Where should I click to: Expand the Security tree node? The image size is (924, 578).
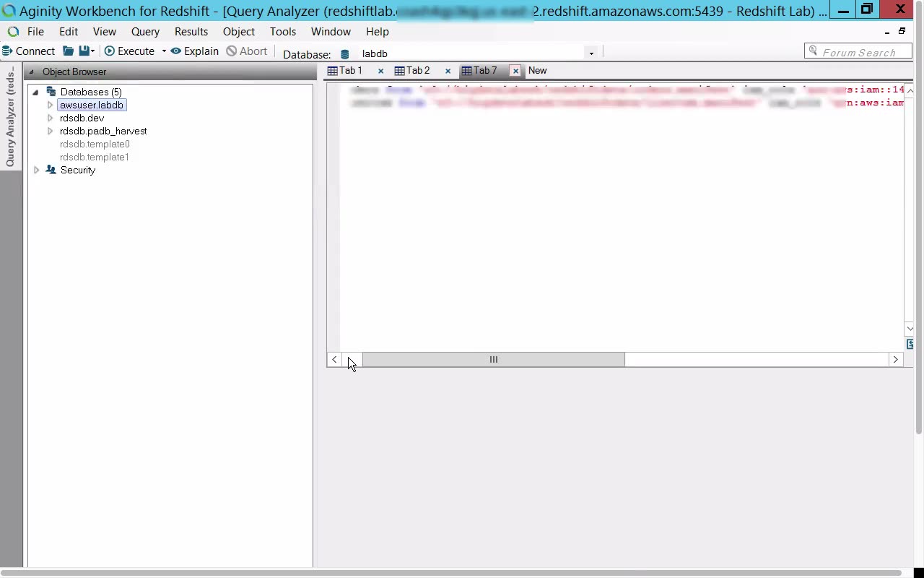click(36, 170)
